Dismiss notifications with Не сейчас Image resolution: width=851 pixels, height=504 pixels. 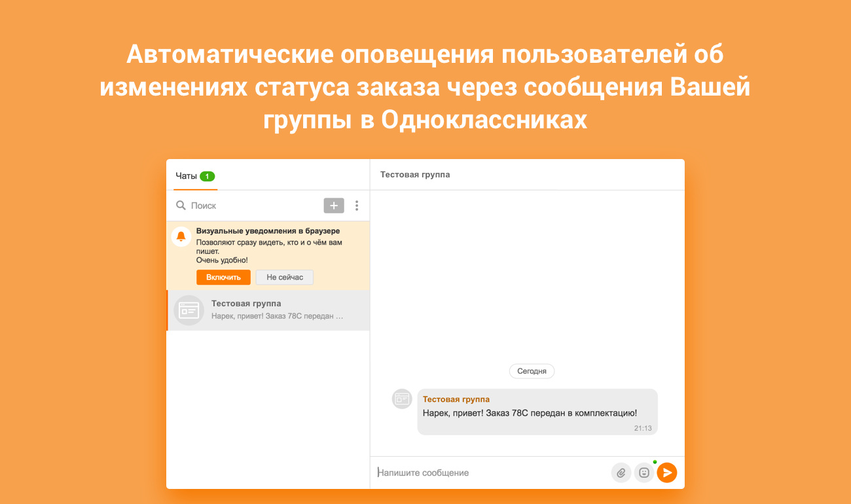(x=285, y=278)
